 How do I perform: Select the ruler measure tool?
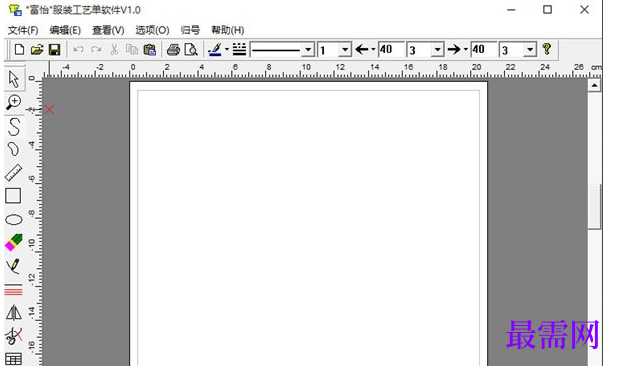point(13,173)
